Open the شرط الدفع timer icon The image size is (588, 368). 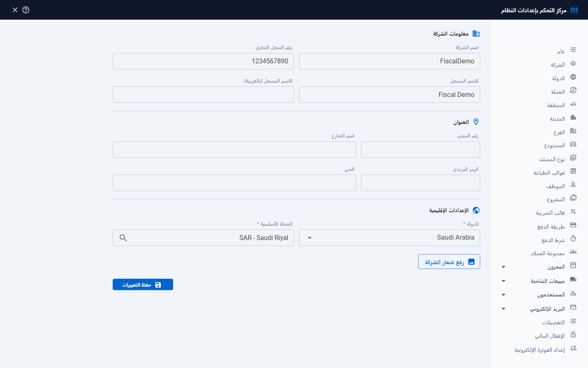pyautogui.click(x=573, y=239)
